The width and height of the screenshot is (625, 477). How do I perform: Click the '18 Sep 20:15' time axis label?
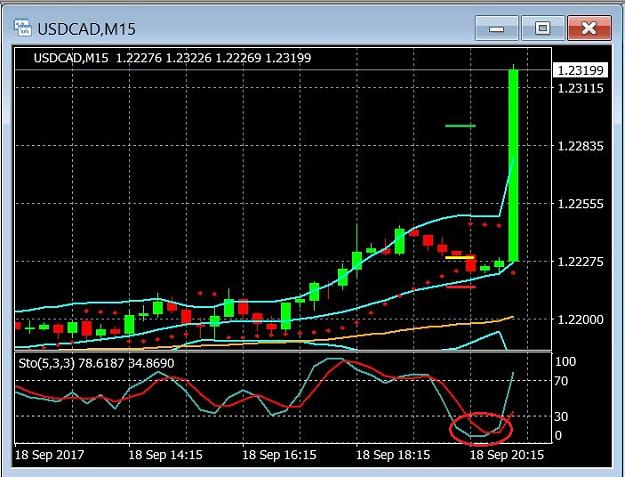[x=507, y=455]
